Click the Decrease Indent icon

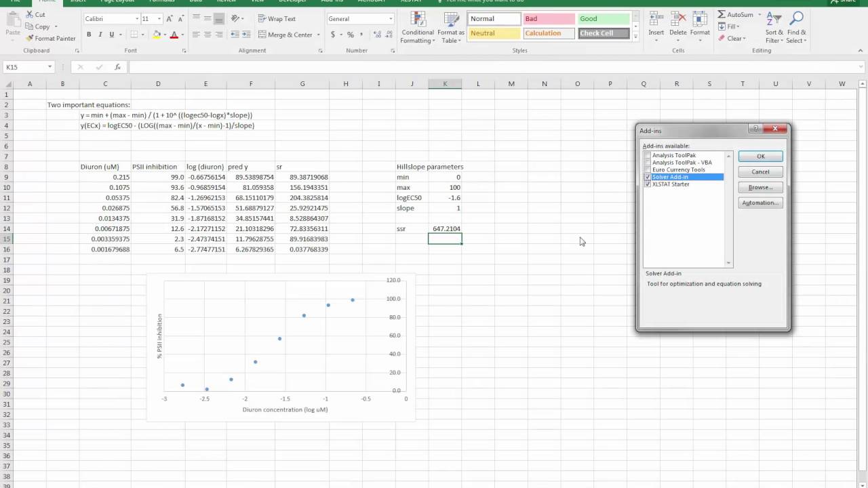click(x=235, y=35)
